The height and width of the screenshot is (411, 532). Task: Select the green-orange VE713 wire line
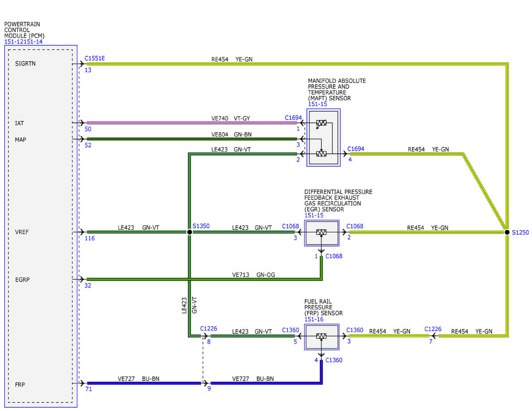coord(204,280)
